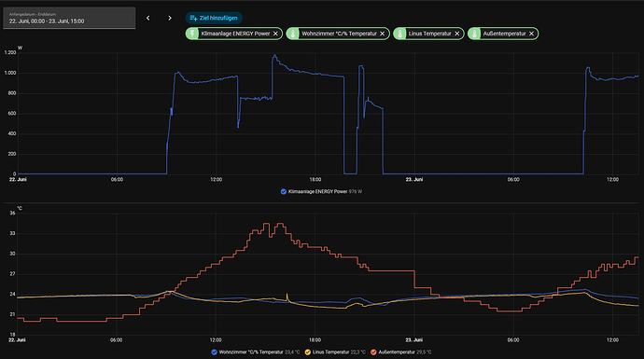Go to previous date range arrow
The width and height of the screenshot is (644, 359).
click(147, 18)
